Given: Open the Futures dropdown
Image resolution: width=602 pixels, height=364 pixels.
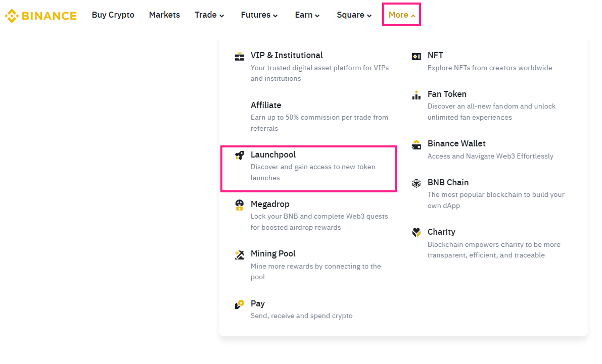Looking at the screenshot, I should 259,15.
